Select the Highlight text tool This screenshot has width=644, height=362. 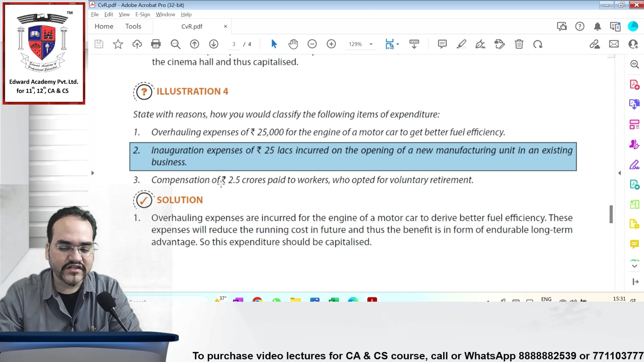(x=462, y=44)
